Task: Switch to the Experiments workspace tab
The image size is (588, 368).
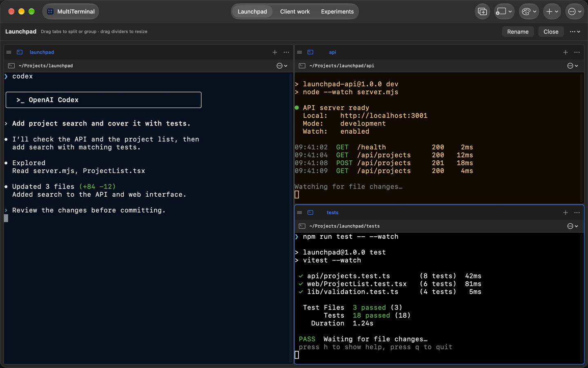Action: coord(337,11)
